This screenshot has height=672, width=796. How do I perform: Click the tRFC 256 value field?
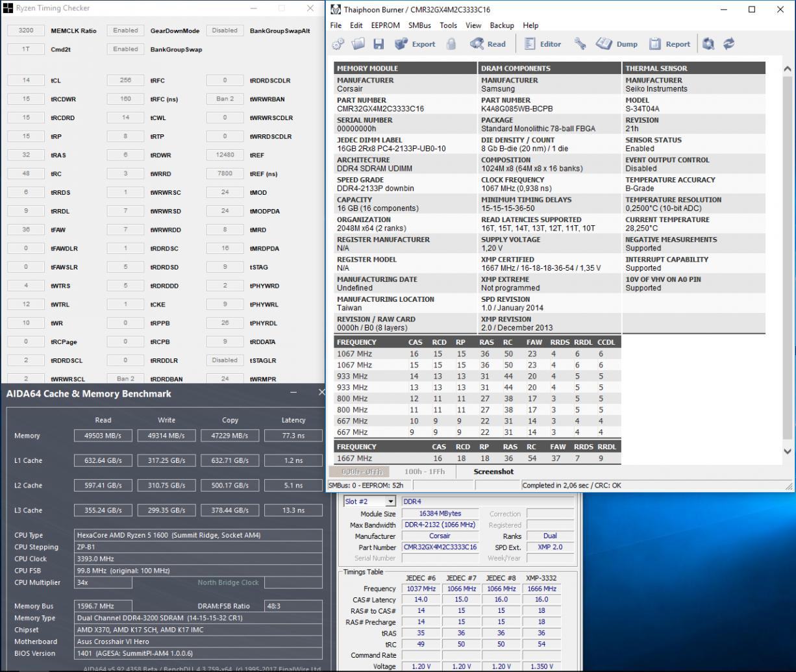click(x=125, y=81)
